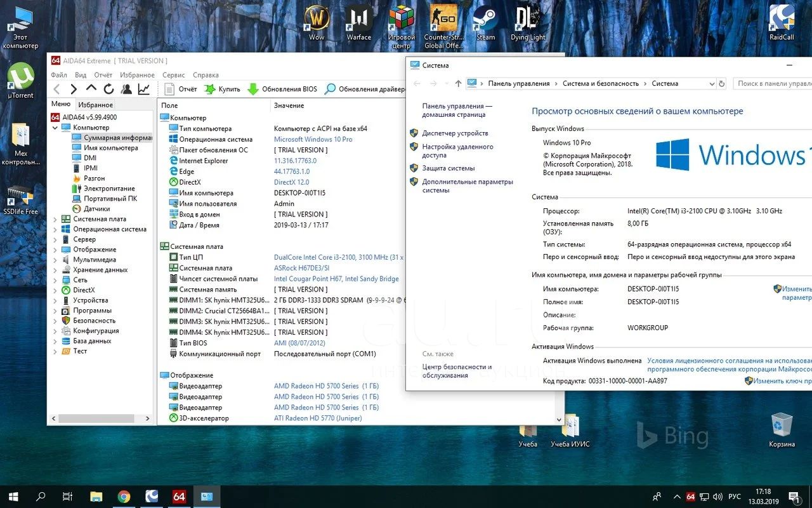This screenshot has height=508, width=812.
Task: Expand Операционная система tree node
Action: [x=55, y=229]
